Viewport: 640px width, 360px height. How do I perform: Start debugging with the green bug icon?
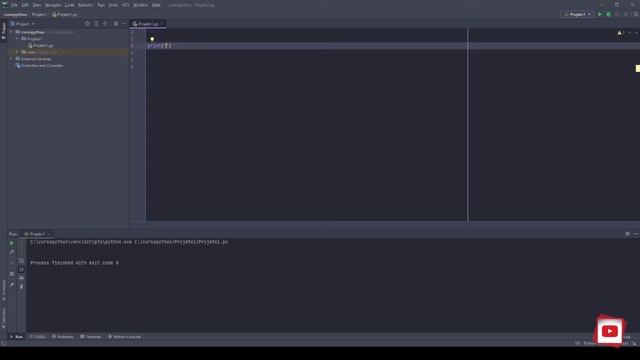click(609, 14)
